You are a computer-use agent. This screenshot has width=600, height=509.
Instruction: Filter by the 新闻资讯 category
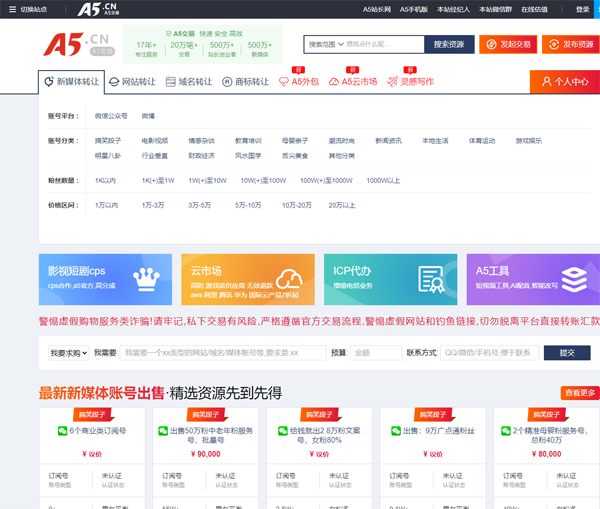click(x=389, y=141)
